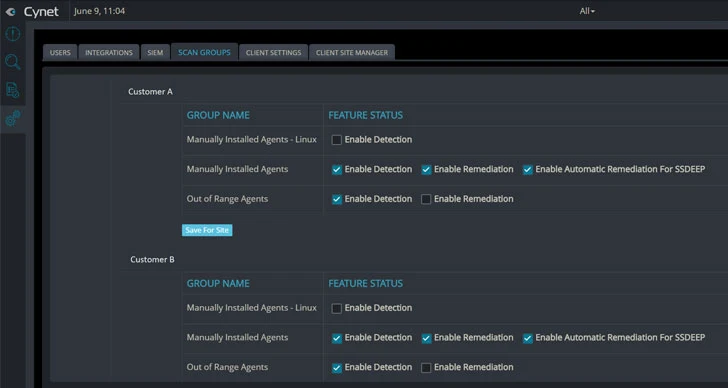This screenshot has height=388, width=728.
Task: Click Customer B FEATURE STATUS column header
Action: pos(365,283)
